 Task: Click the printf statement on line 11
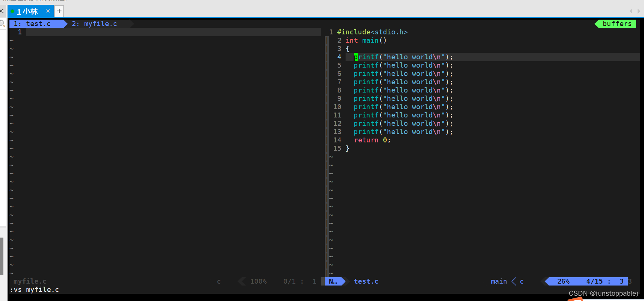point(403,115)
